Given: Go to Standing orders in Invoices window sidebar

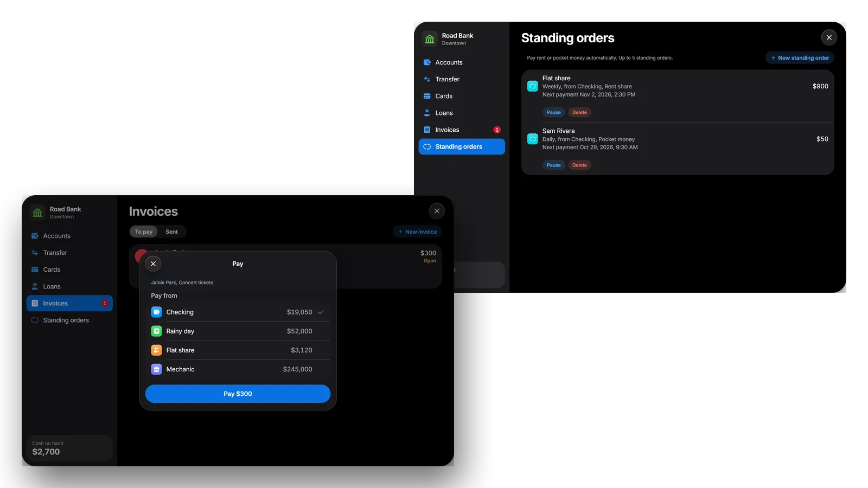Looking at the screenshot, I should point(69,320).
